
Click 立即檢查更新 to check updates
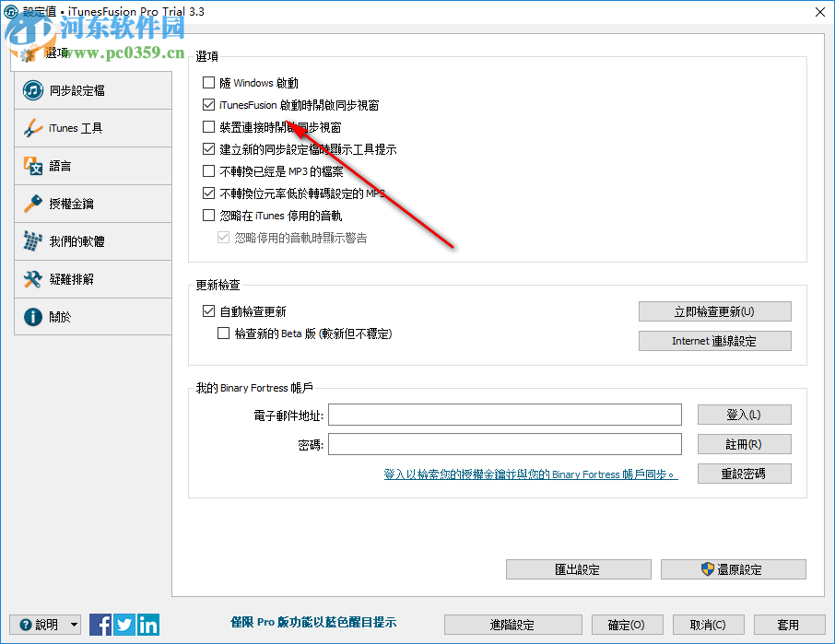(714, 311)
